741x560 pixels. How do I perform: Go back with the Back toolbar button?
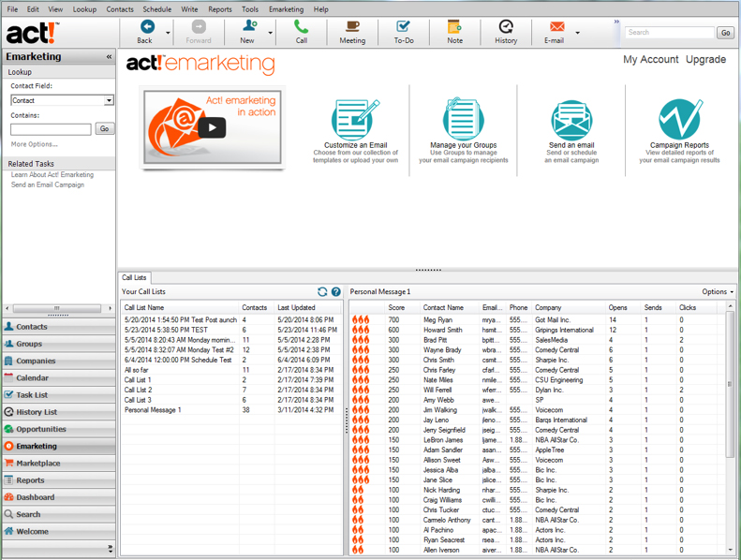pos(146,32)
